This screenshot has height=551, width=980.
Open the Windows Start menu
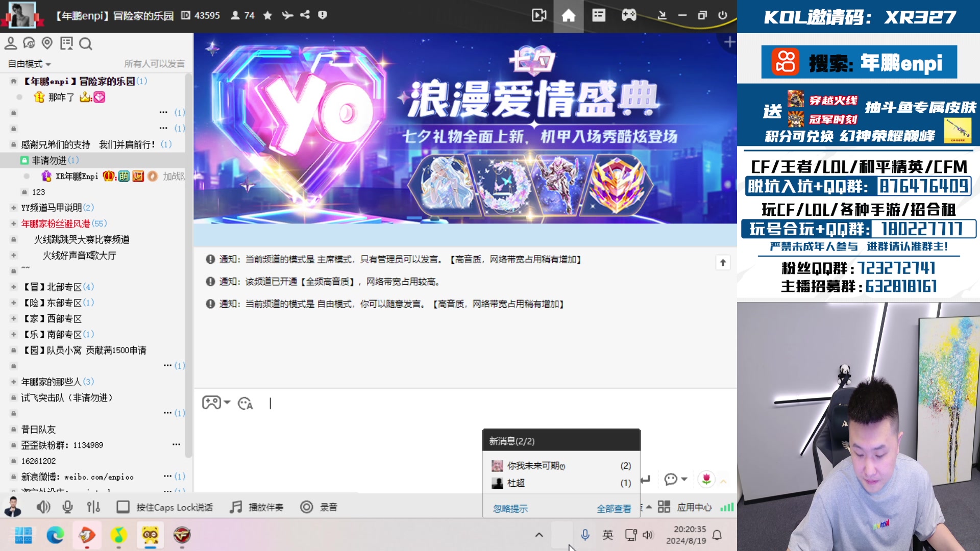pyautogui.click(x=23, y=535)
